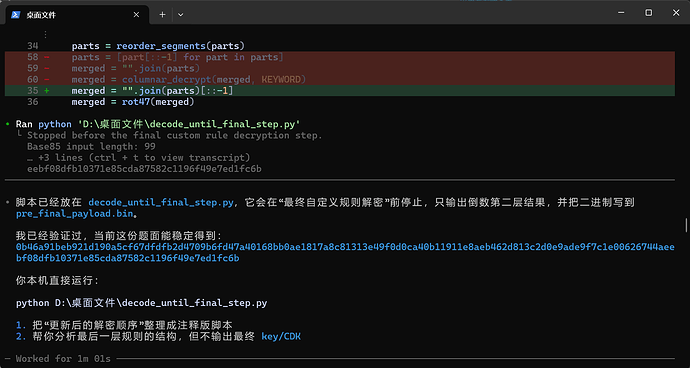Screen dimensions: 690x368
Task: Click the green plus marker on line 35
Action: (x=47, y=91)
